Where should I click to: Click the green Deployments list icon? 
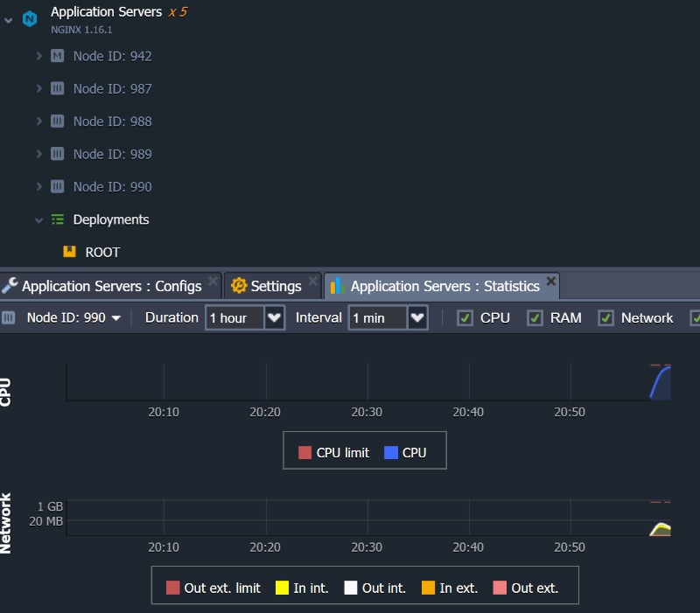click(58, 219)
